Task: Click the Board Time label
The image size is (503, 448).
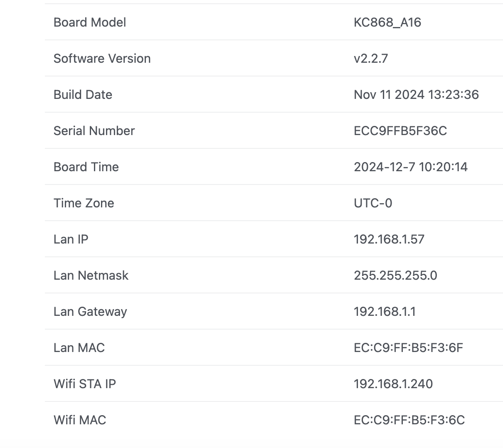Action: pos(86,167)
